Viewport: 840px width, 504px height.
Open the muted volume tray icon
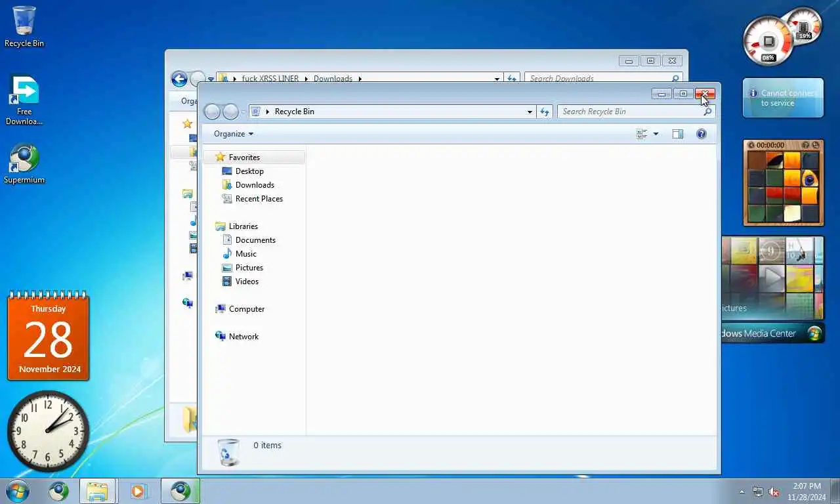pyautogui.click(x=774, y=492)
